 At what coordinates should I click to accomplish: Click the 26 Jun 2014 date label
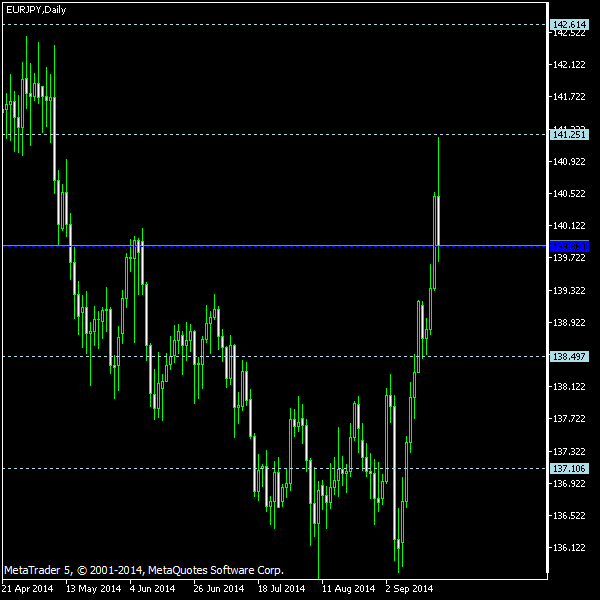219,589
